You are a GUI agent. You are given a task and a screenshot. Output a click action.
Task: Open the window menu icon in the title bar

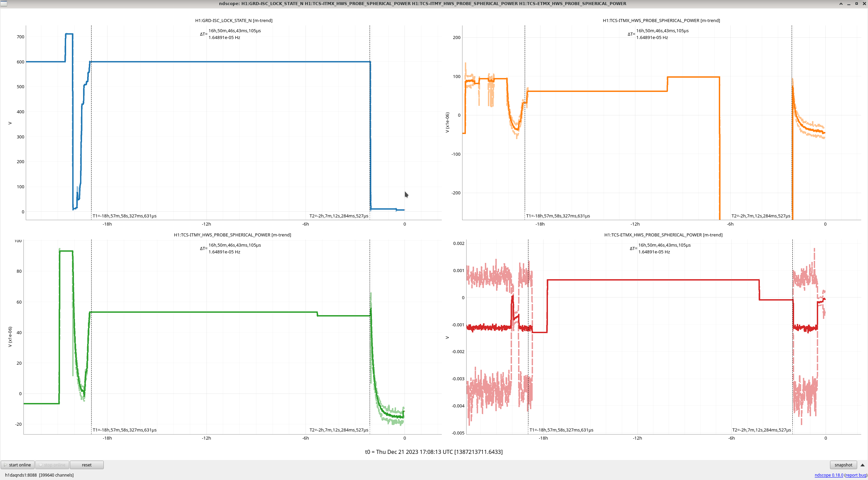(x=3, y=3)
